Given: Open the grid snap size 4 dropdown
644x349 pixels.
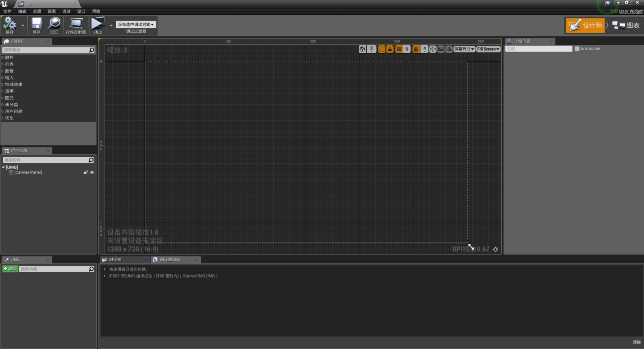Looking at the screenshot, I should [x=424, y=49].
